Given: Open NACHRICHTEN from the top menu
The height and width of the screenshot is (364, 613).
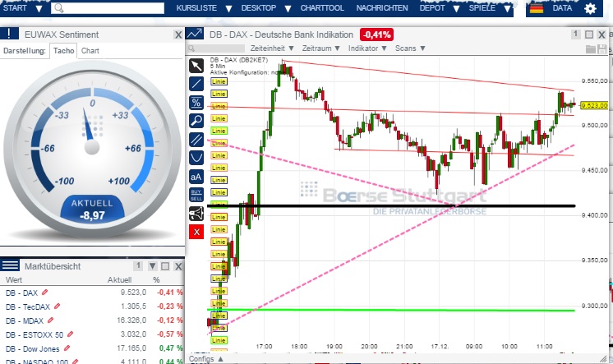Looking at the screenshot, I should [382, 8].
